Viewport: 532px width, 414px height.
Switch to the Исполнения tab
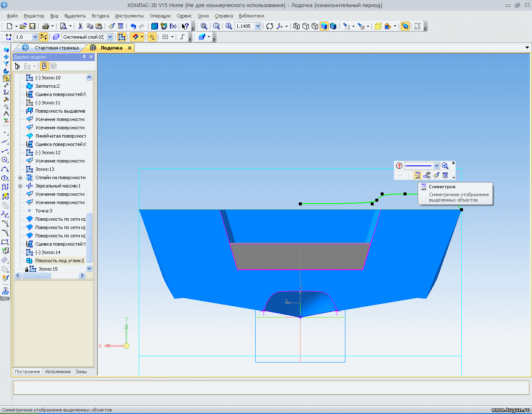58,372
